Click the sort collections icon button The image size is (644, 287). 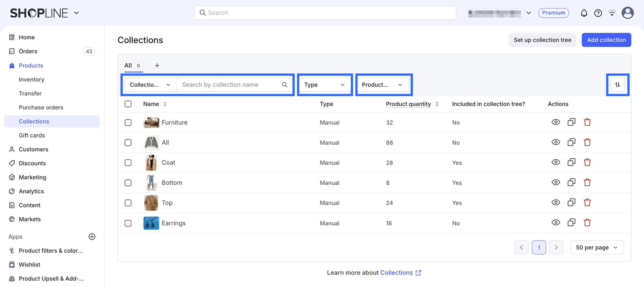pyautogui.click(x=617, y=85)
